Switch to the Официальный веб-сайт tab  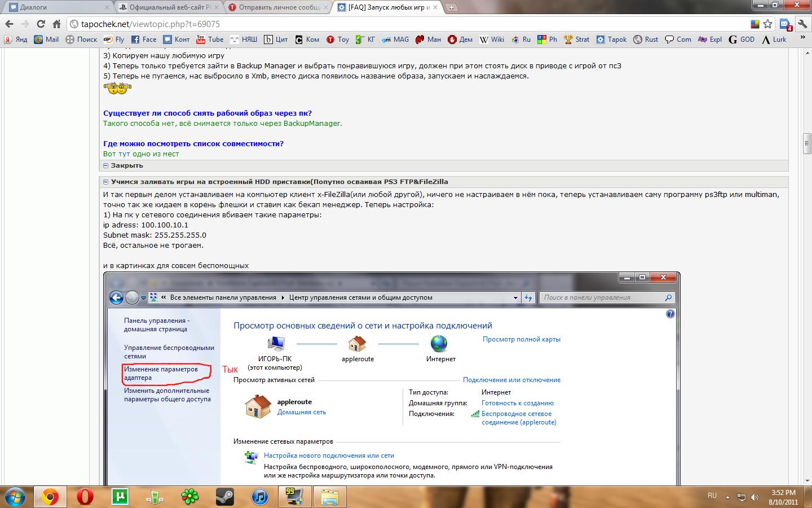[169, 7]
